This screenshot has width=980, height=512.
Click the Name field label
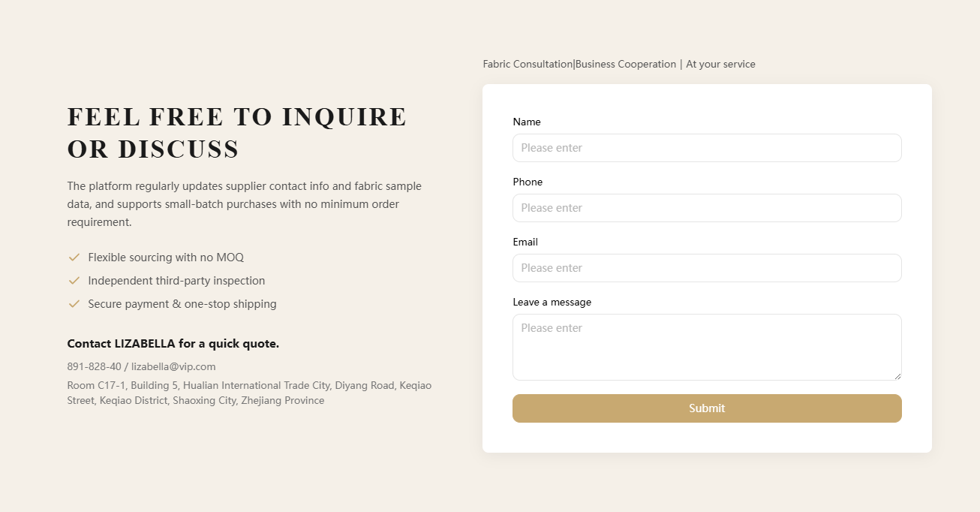tap(527, 122)
